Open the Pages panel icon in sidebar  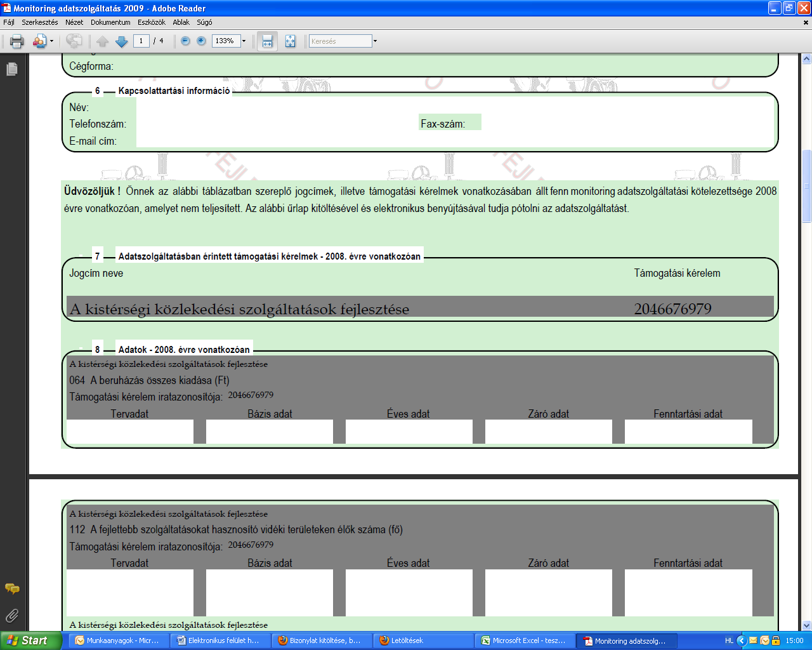(x=12, y=69)
